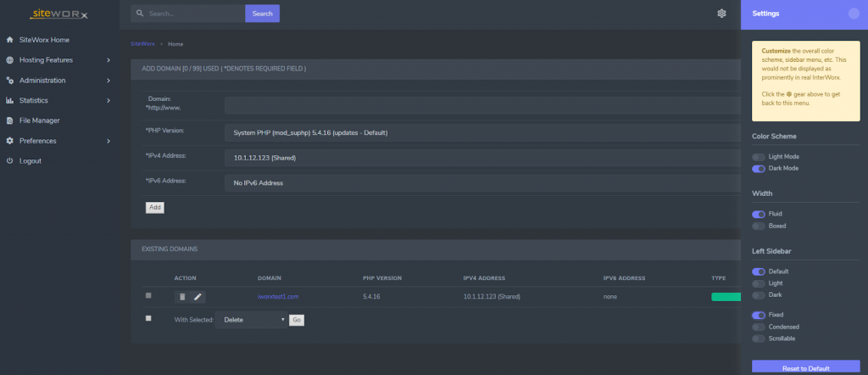868x375 pixels.
Task: Delete iworxtest1.com with trash icon
Action: click(182, 297)
